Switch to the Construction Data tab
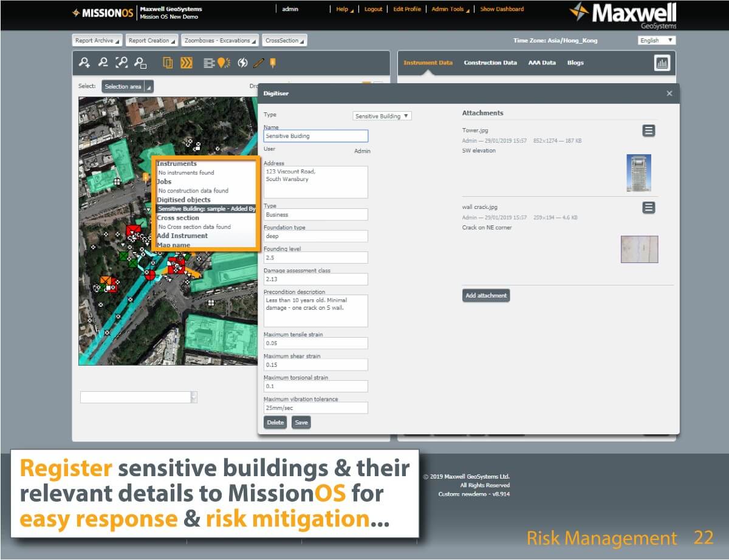This screenshot has height=560, width=729. coord(490,63)
